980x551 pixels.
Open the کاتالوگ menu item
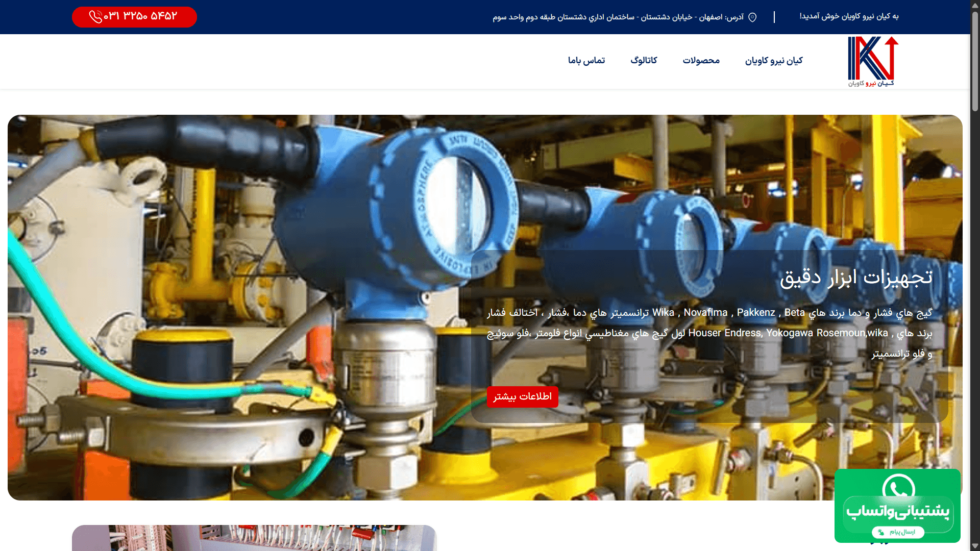(x=644, y=61)
